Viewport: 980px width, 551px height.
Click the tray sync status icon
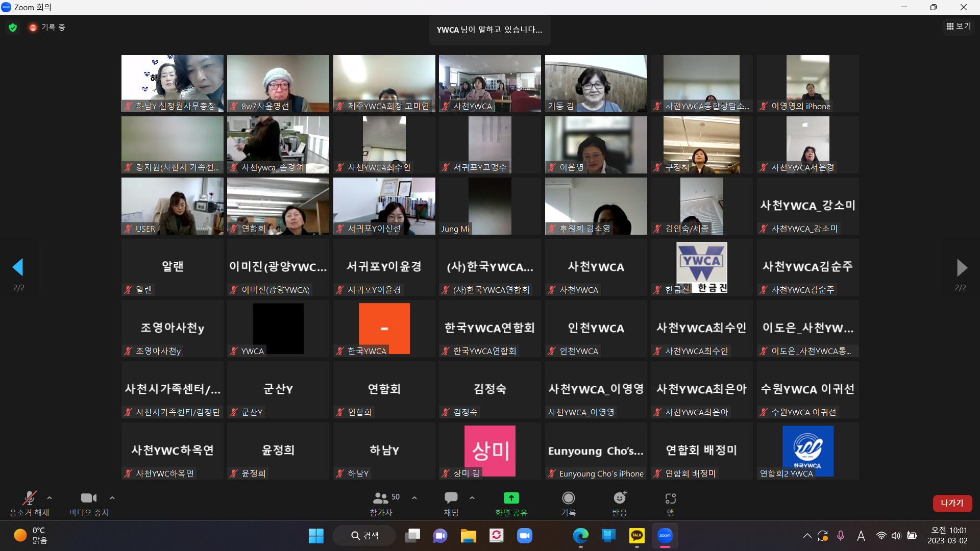click(823, 536)
